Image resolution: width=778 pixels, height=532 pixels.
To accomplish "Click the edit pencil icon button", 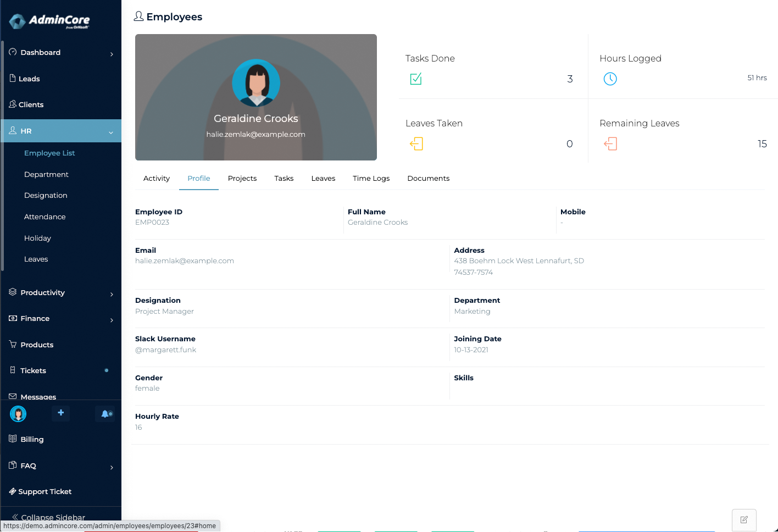I will (744, 520).
